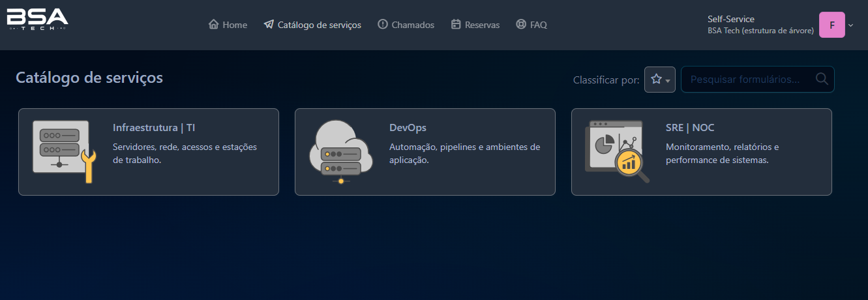Click the BSA Tech logo
The width and height of the screenshot is (868, 300).
(37, 20)
